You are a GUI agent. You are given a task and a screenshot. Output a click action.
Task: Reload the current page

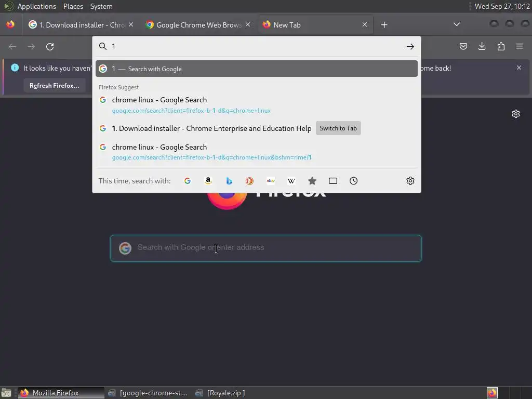click(50, 46)
